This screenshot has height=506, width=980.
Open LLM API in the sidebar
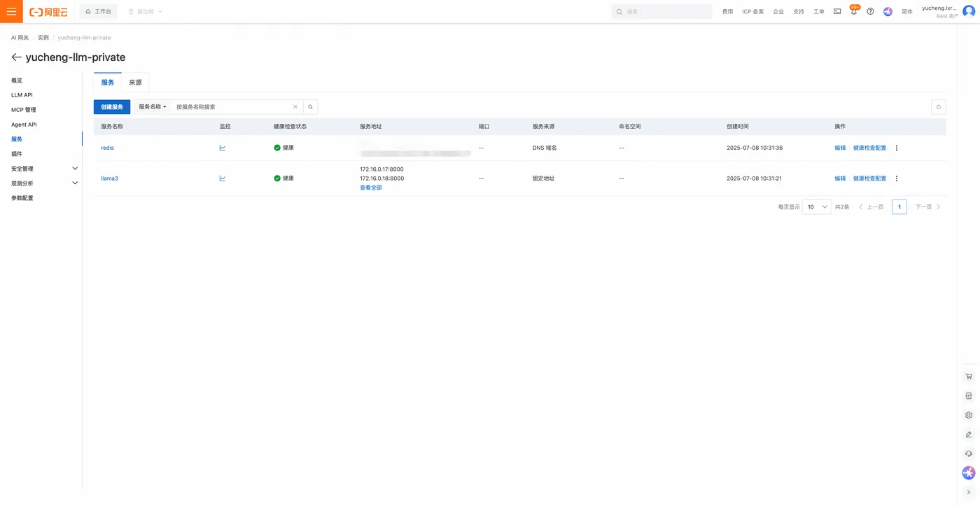(x=22, y=95)
